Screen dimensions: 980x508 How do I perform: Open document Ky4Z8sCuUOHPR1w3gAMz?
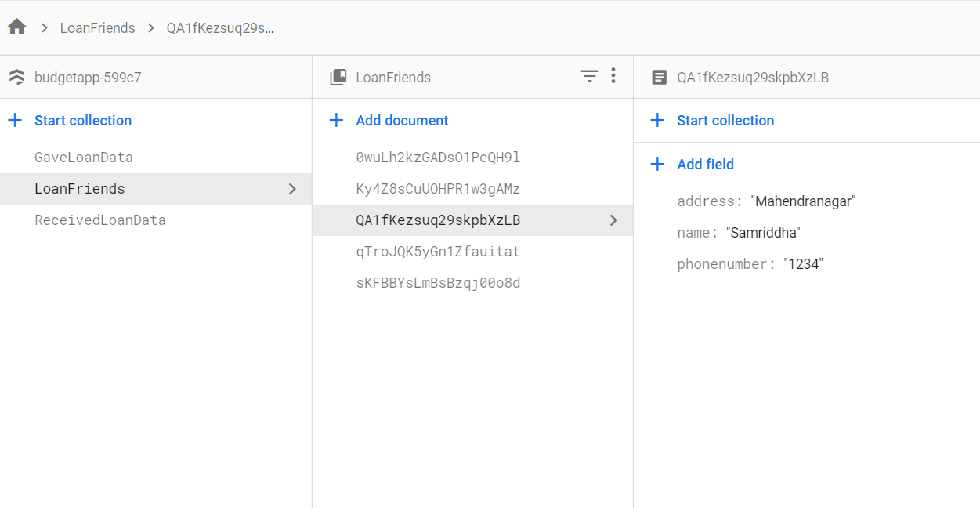click(x=438, y=189)
